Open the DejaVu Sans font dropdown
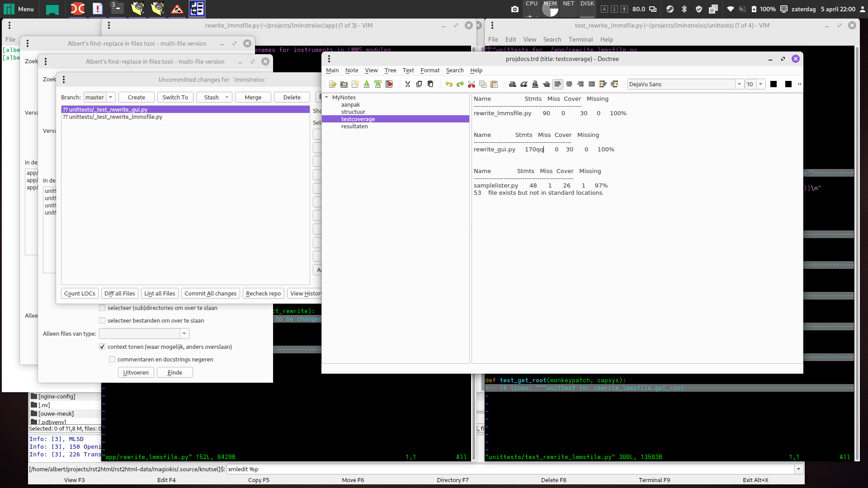This screenshot has width=868, height=488. pyautogui.click(x=739, y=84)
